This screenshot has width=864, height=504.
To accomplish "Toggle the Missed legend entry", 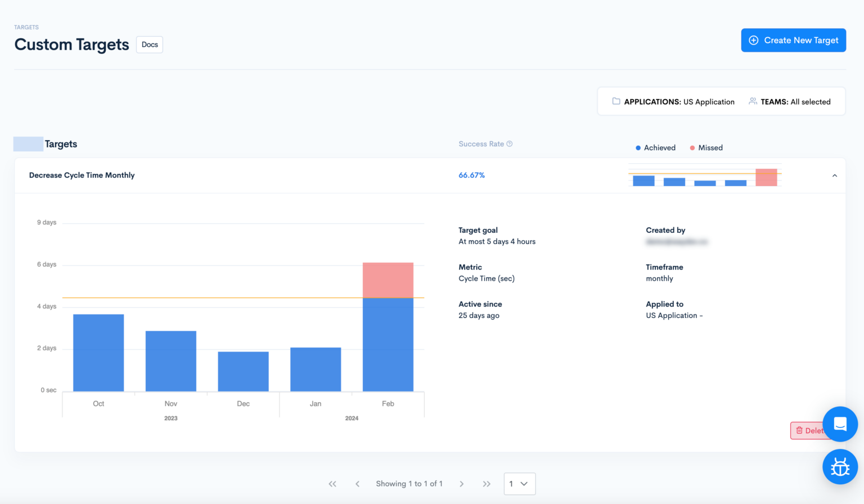I will tap(705, 147).
